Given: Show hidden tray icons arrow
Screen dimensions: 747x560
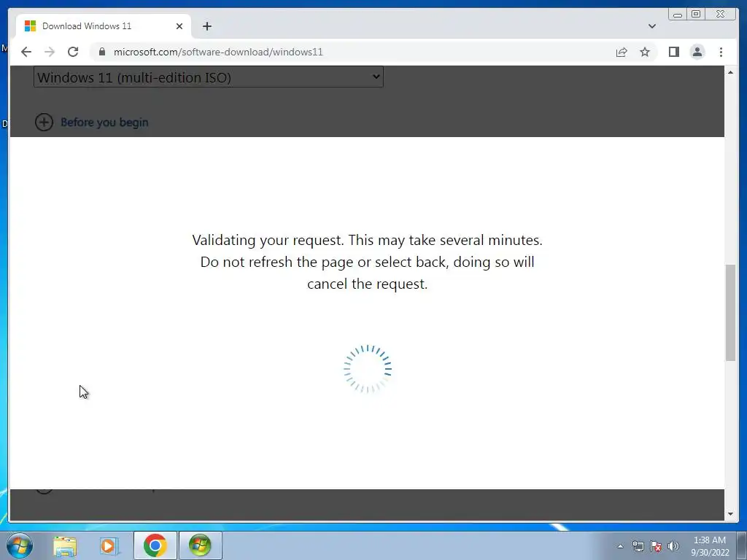Looking at the screenshot, I should 620,546.
